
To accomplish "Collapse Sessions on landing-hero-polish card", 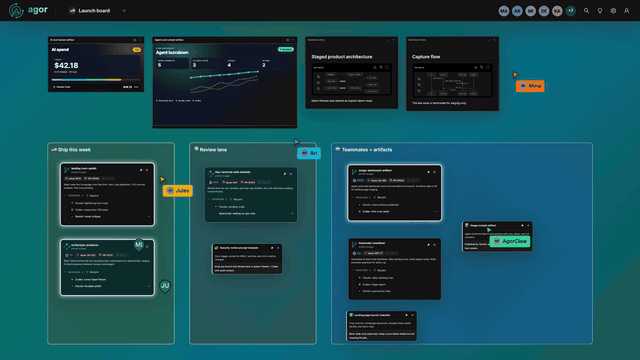I will 66,196.
